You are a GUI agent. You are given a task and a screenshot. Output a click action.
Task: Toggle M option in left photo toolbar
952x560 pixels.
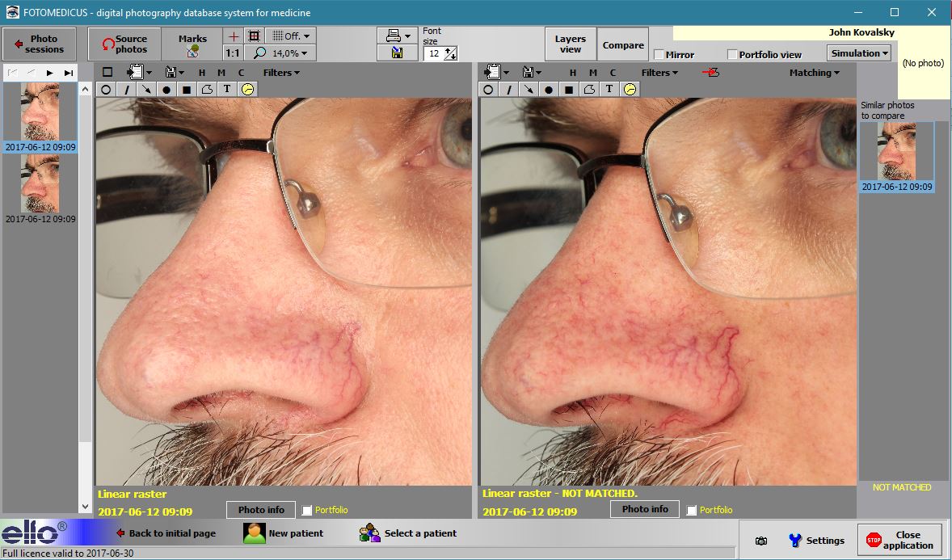point(221,73)
